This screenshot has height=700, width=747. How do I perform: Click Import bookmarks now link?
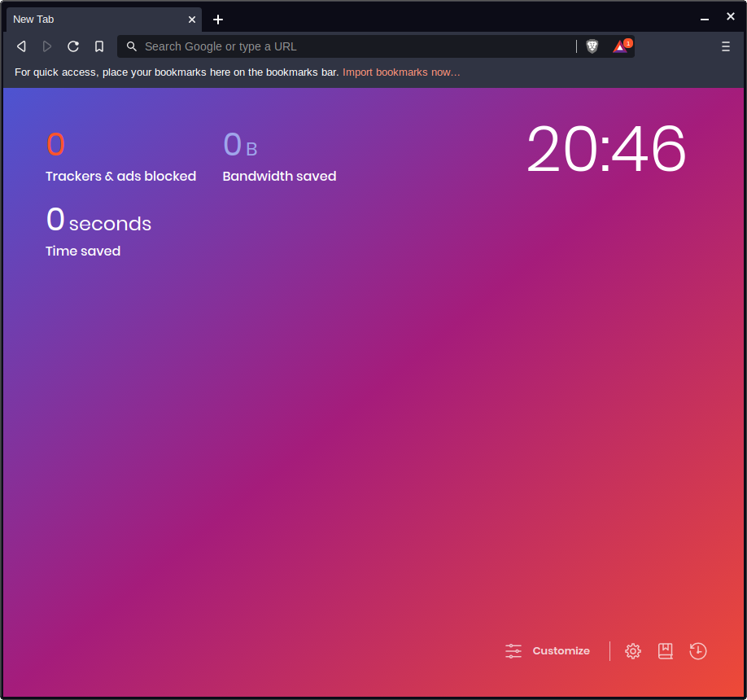(401, 72)
